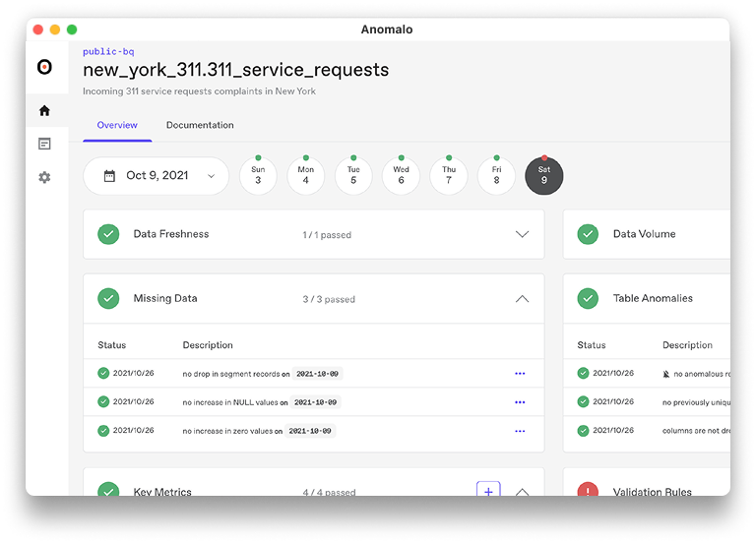Click the red alert icon for Validation Rules
This screenshot has height=543, width=756.
point(588,489)
